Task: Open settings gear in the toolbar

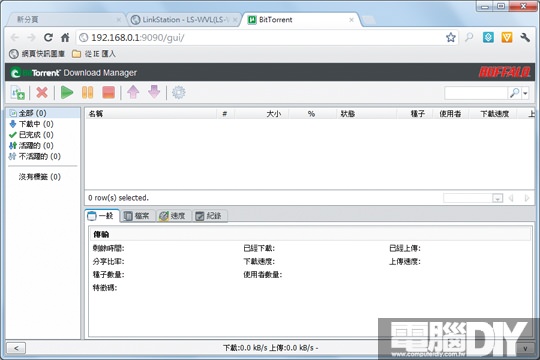Action: [x=179, y=92]
